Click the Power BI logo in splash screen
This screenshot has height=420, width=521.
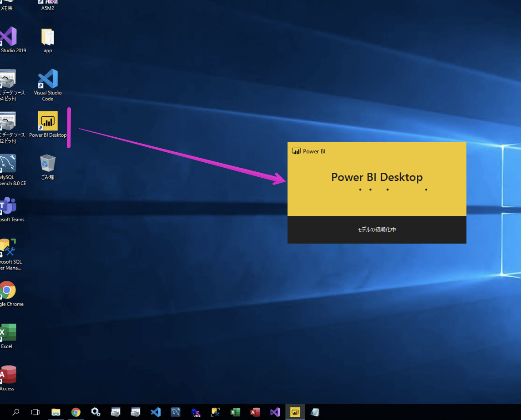tap(296, 151)
